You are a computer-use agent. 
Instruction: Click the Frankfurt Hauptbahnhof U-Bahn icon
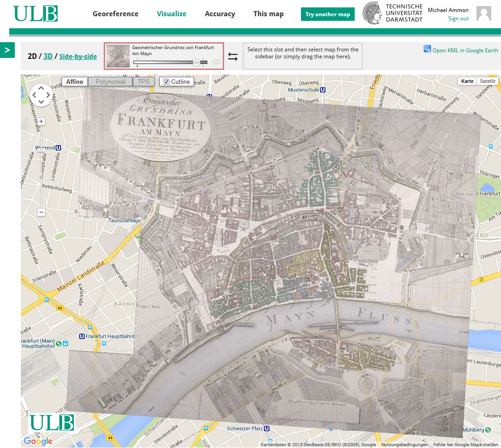[82, 336]
